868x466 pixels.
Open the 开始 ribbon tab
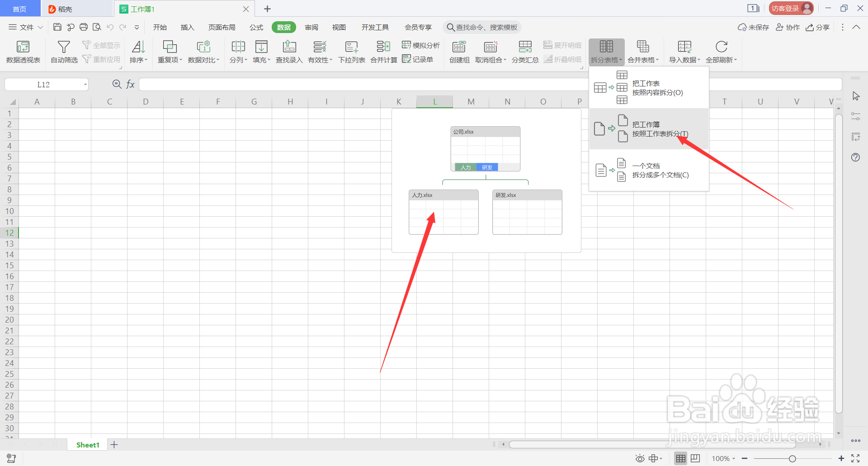coord(160,27)
